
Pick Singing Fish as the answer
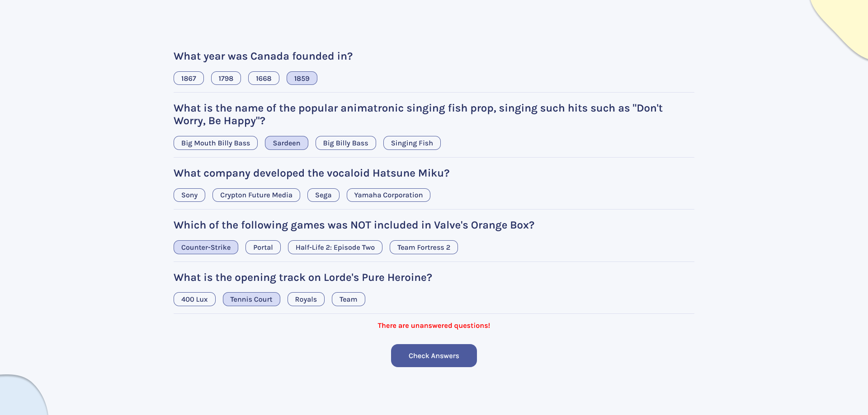pos(411,143)
